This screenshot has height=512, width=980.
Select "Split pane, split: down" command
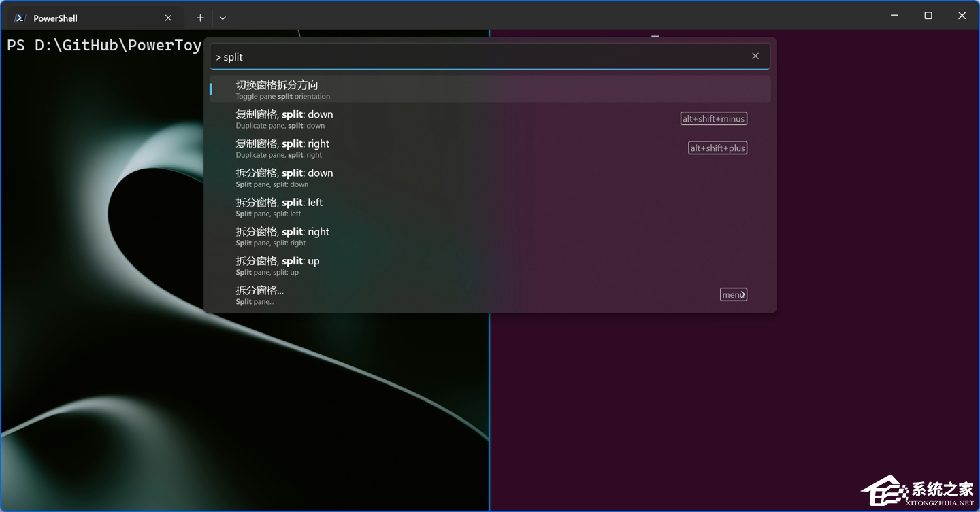pyautogui.click(x=490, y=177)
